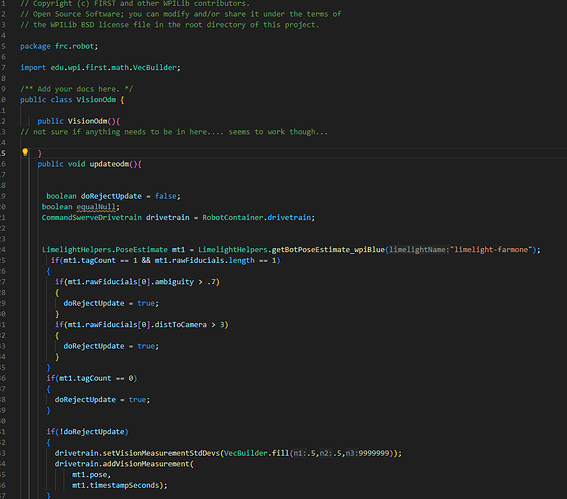Click 'package' keyword in package declaration
This screenshot has height=499, width=567.
35,46
